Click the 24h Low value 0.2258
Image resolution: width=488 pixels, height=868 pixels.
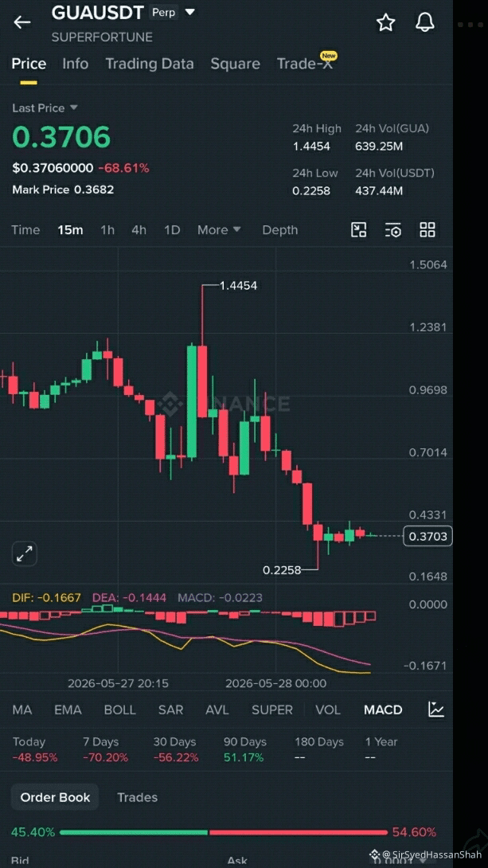tap(311, 192)
